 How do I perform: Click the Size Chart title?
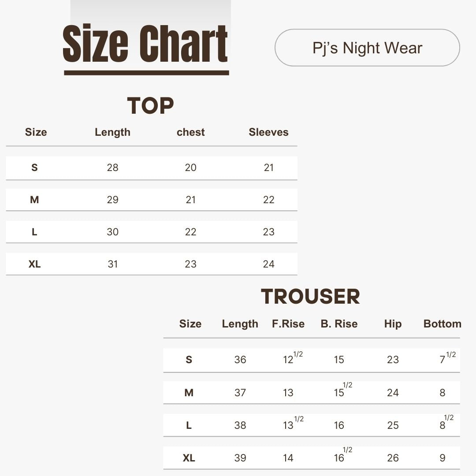click(145, 45)
